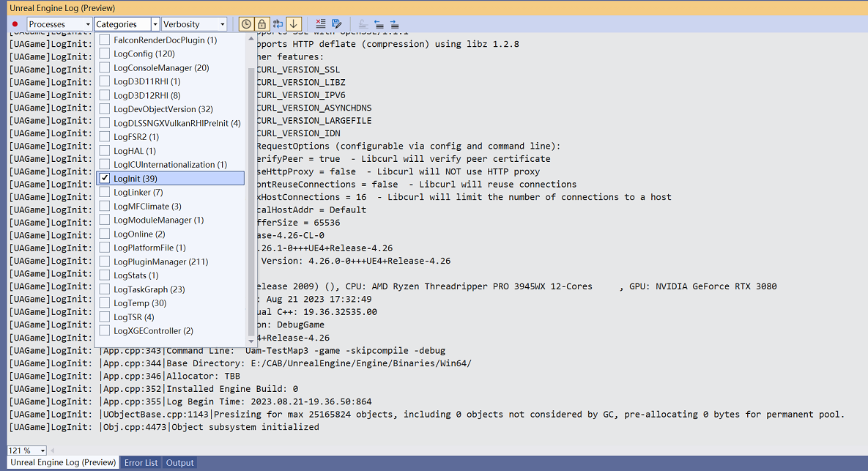Enable the LogXGEController (2) checkbox
Image resolution: width=868 pixels, height=471 pixels.
(105, 330)
